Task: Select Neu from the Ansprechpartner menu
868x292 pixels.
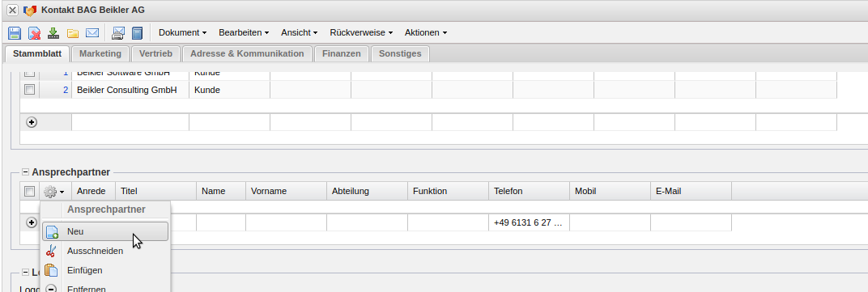Action: (105, 231)
